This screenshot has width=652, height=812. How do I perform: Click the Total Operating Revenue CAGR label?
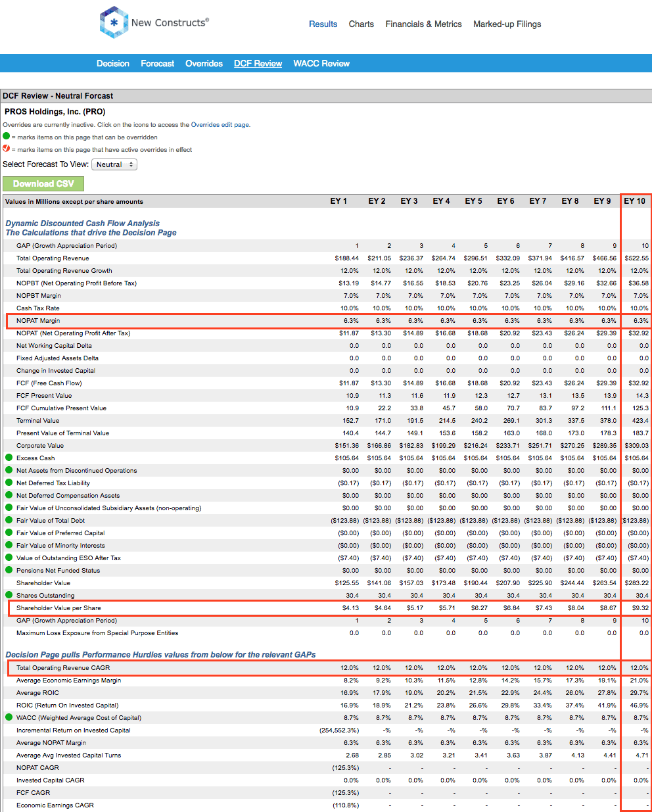pyautogui.click(x=63, y=668)
